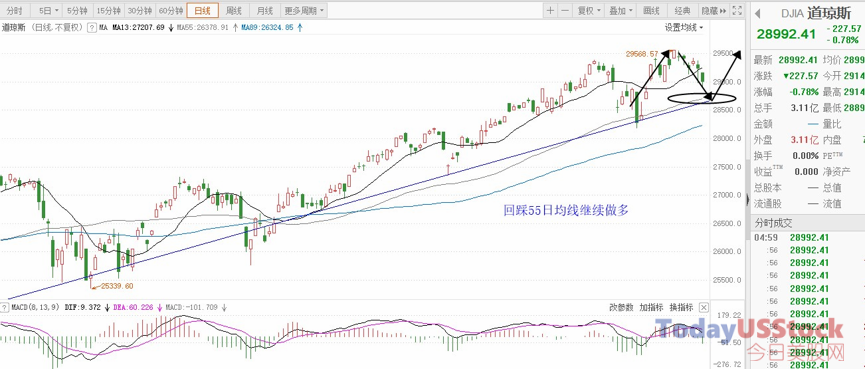Screen dimensions: 865x369
Task: Switch to 经典 classic view
Action: coord(683,10)
